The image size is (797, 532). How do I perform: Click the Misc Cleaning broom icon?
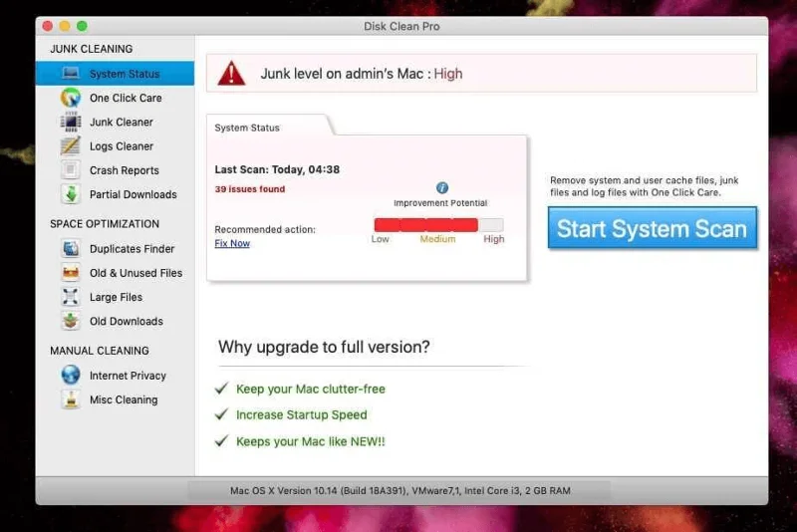click(71, 399)
